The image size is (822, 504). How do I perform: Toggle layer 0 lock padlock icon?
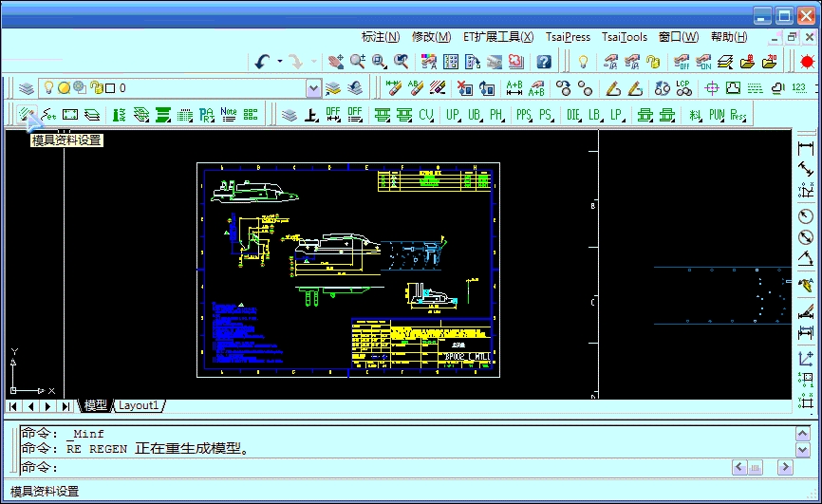(x=97, y=87)
